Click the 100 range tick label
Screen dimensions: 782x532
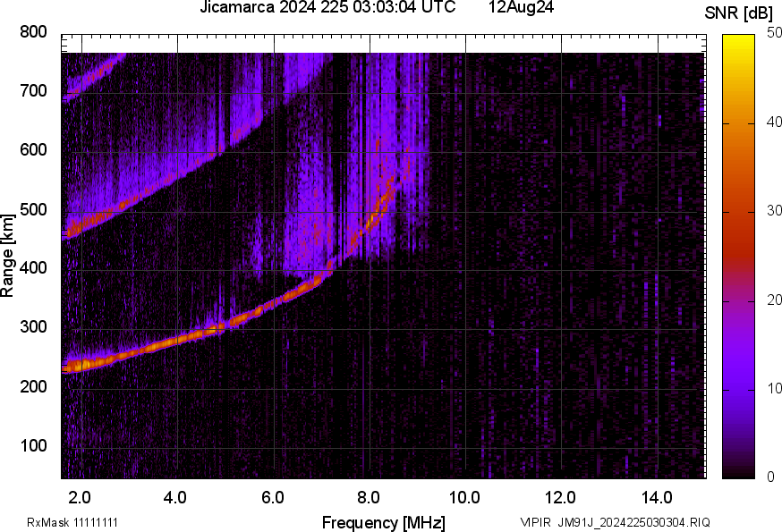pyautogui.click(x=33, y=445)
